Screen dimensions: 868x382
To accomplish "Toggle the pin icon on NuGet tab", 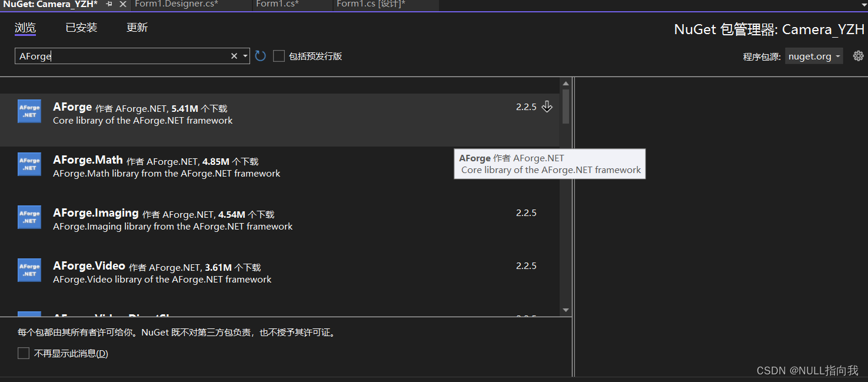I will pos(108,5).
